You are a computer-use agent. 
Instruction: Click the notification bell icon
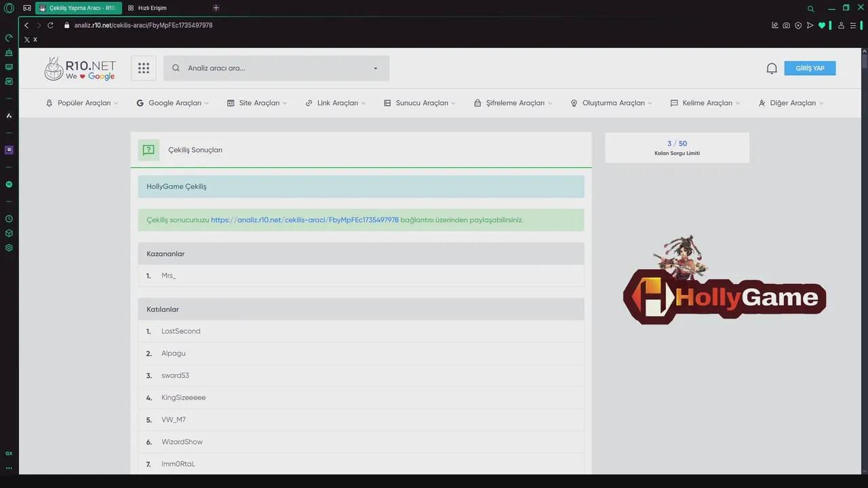(x=772, y=68)
